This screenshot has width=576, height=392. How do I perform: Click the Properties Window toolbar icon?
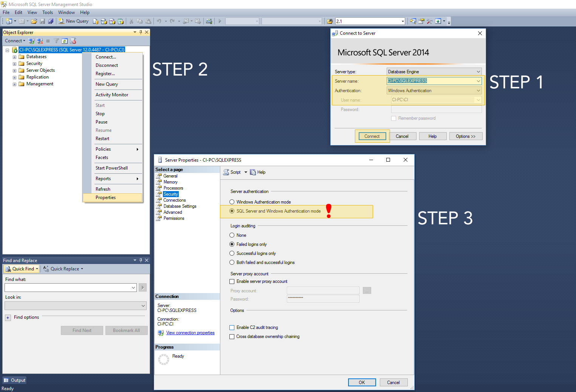(421, 21)
